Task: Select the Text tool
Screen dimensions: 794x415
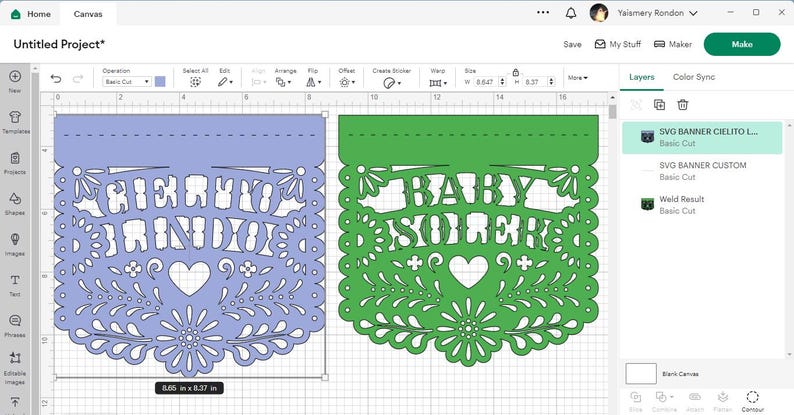Action: [15, 285]
